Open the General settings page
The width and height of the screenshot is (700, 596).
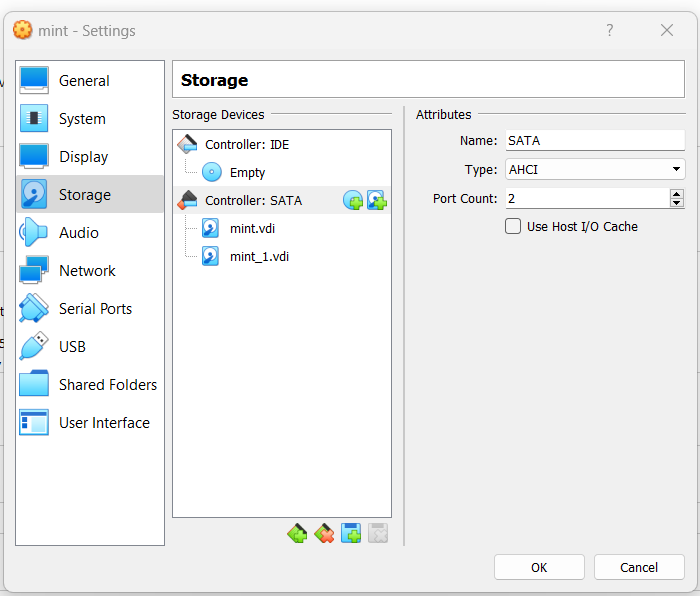[x=90, y=81]
